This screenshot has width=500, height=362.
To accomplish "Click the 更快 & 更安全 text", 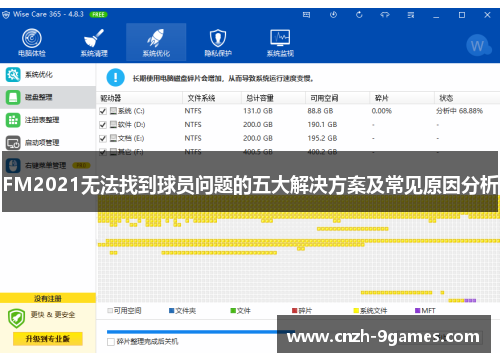I will tap(53, 315).
